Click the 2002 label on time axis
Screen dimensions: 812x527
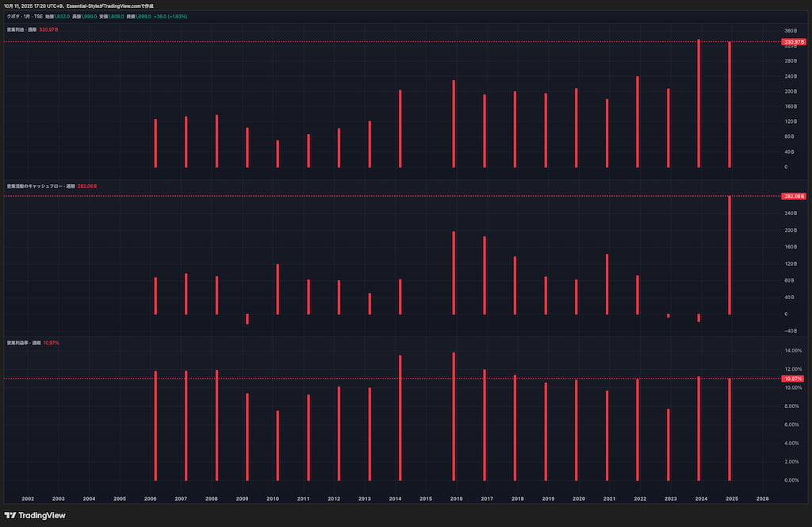click(x=28, y=498)
